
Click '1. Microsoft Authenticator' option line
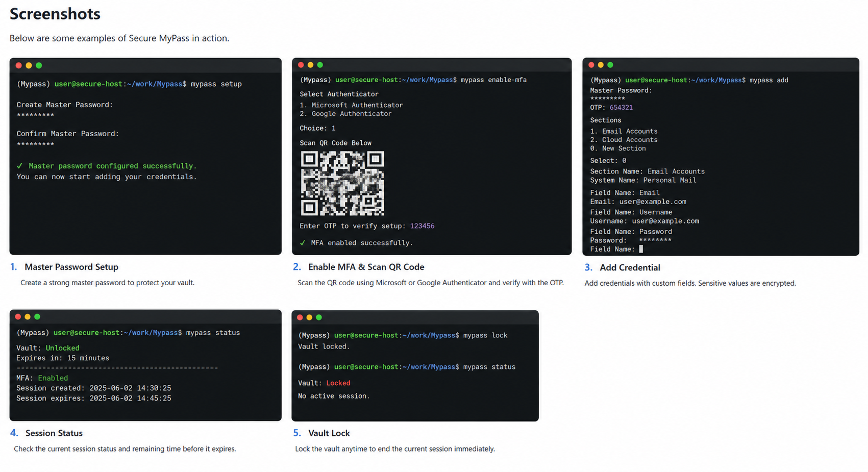pyautogui.click(x=351, y=105)
